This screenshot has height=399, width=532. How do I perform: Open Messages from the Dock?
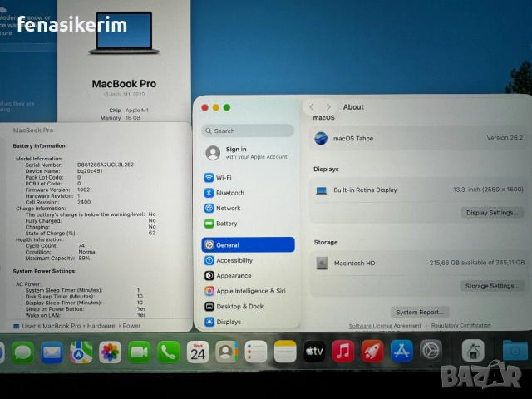pos(22,352)
